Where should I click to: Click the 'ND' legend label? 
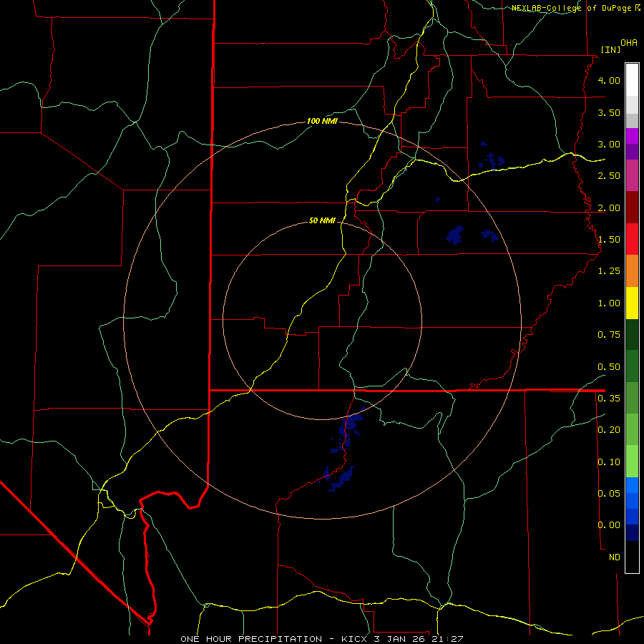[x=615, y=557]
